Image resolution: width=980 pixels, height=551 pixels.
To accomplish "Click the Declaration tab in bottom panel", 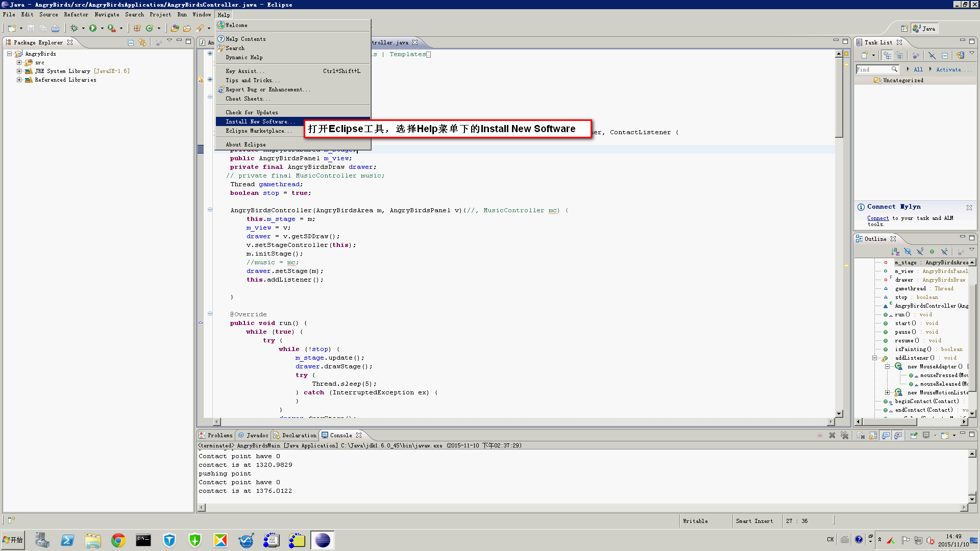I will [297, 435].
